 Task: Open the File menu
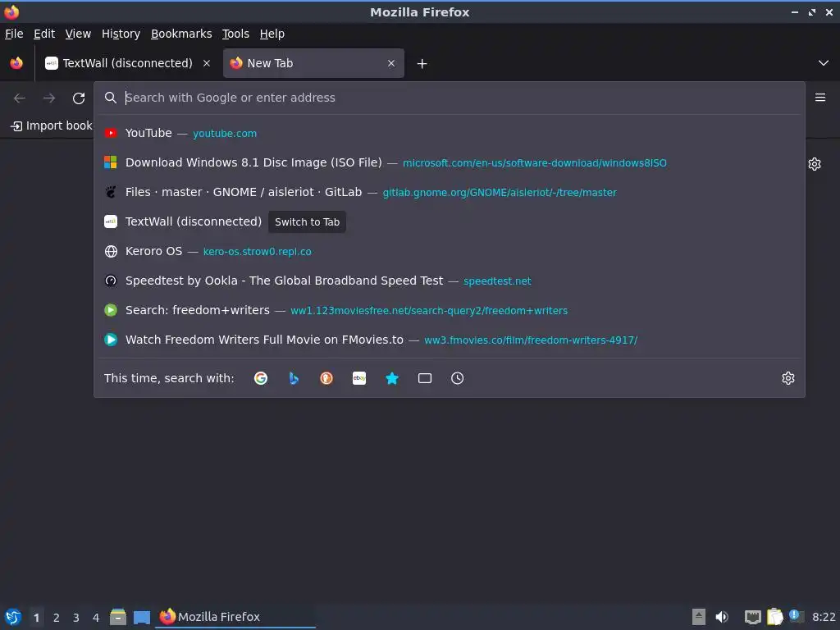point(14,34)
